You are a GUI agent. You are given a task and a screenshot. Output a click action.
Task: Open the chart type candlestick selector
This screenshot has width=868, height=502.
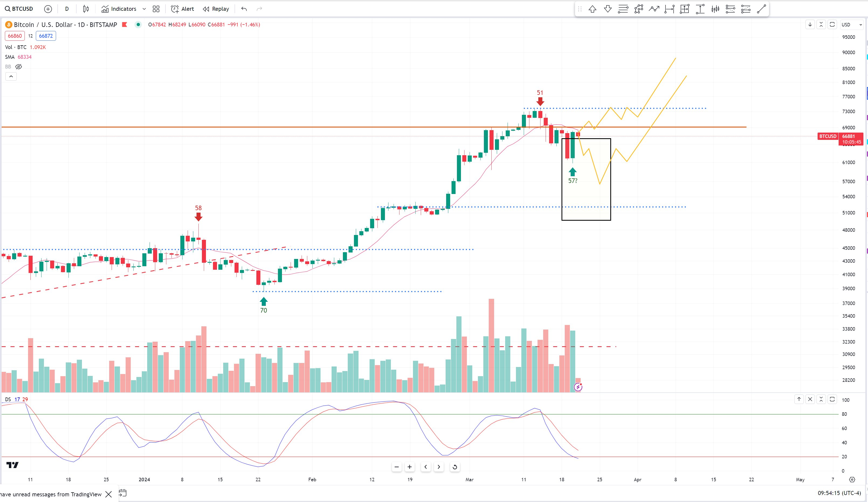(86, 9)
